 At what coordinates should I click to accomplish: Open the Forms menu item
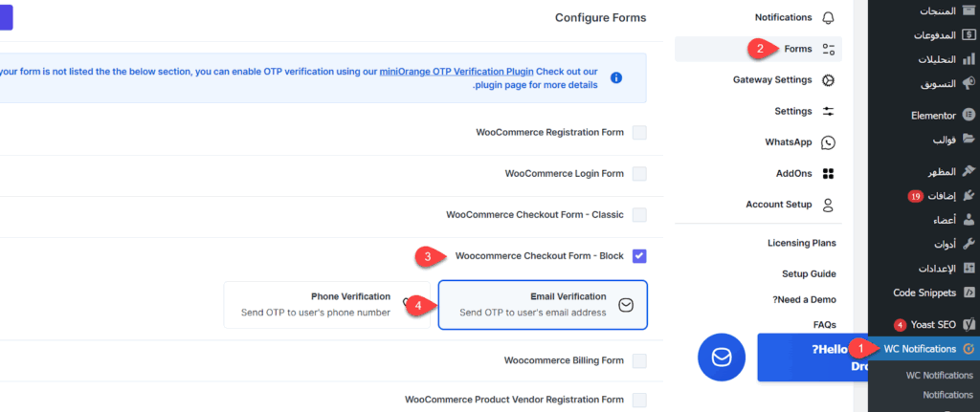(x=797, y=49)
